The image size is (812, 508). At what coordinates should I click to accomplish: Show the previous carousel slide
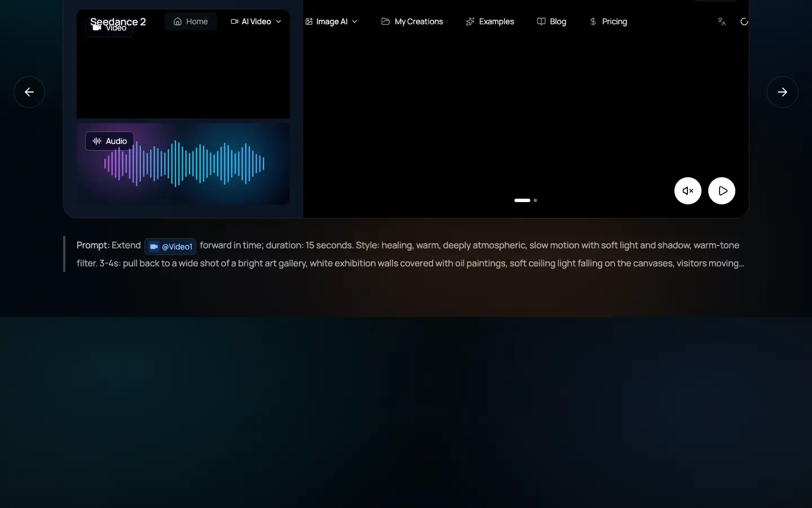point(29,92)
